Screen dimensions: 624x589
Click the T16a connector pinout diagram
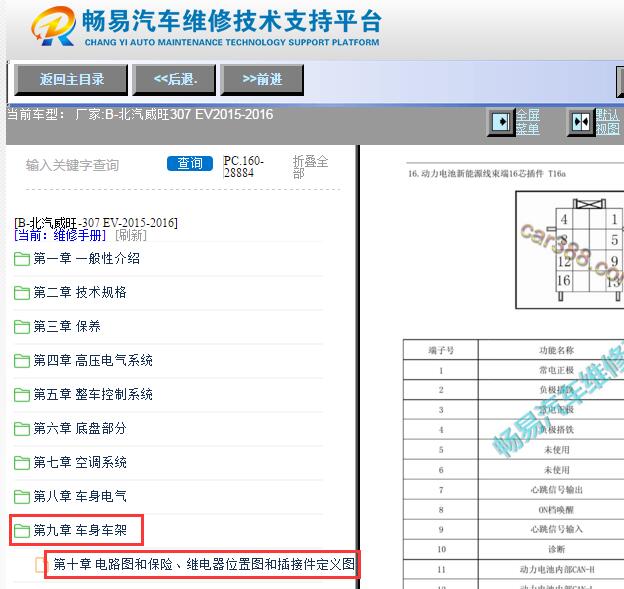[570, 250]
